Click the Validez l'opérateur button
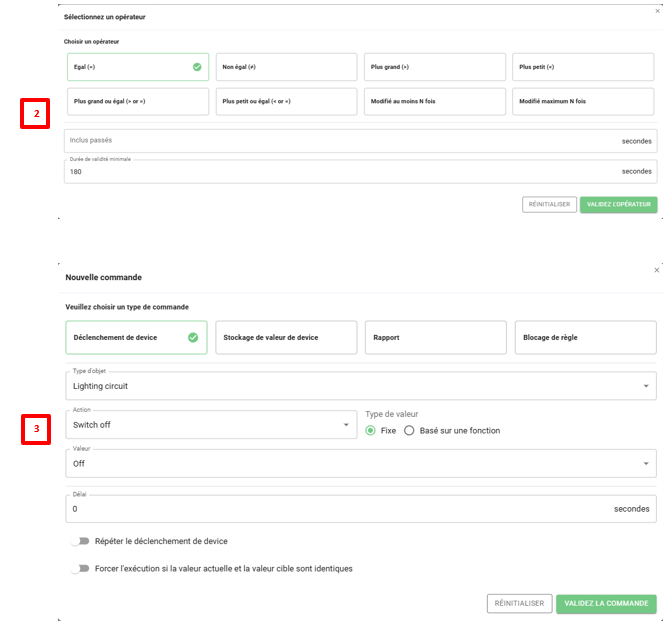This screenshot has width=670, height=621. pyautogui.click(x=618, y=205)
